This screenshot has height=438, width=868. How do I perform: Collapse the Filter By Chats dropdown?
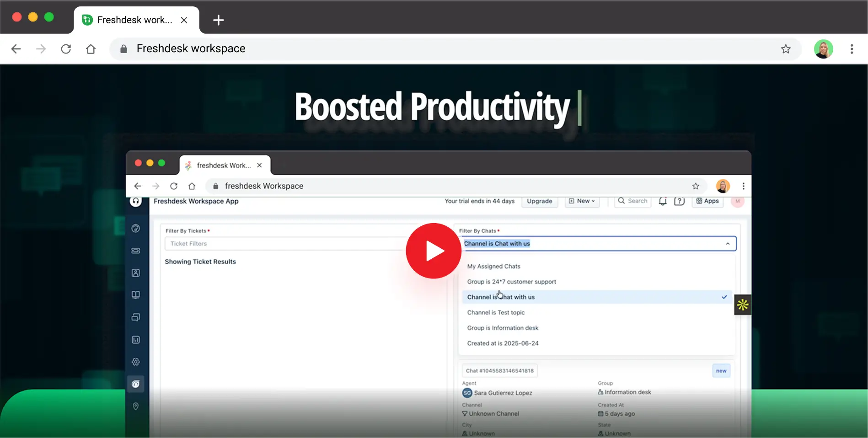point(727,244)
